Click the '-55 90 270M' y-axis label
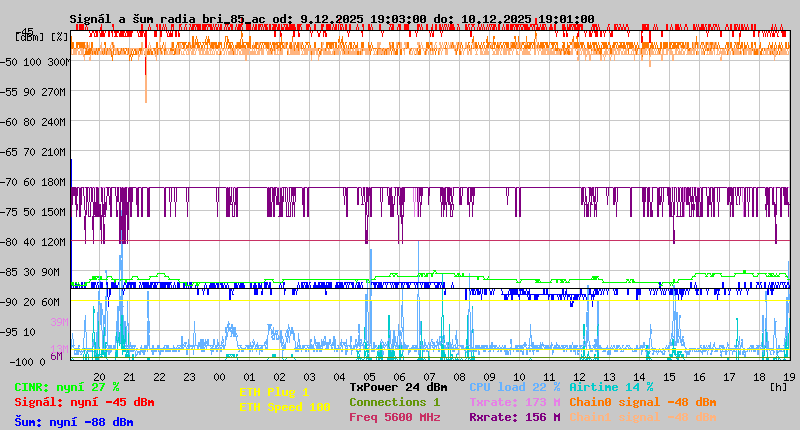This screenshot has height=430, width=800. point(33,92)
